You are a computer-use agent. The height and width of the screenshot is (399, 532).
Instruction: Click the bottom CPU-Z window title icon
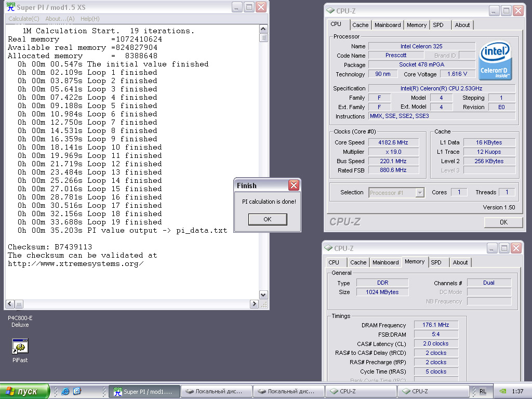pyautogui.click(x=328, y=248)
